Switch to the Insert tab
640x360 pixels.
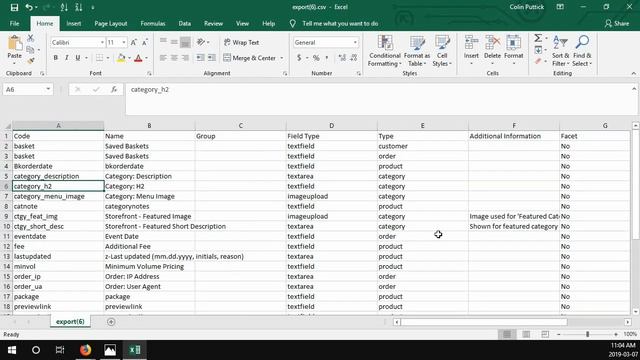click(x=73, y=24)
